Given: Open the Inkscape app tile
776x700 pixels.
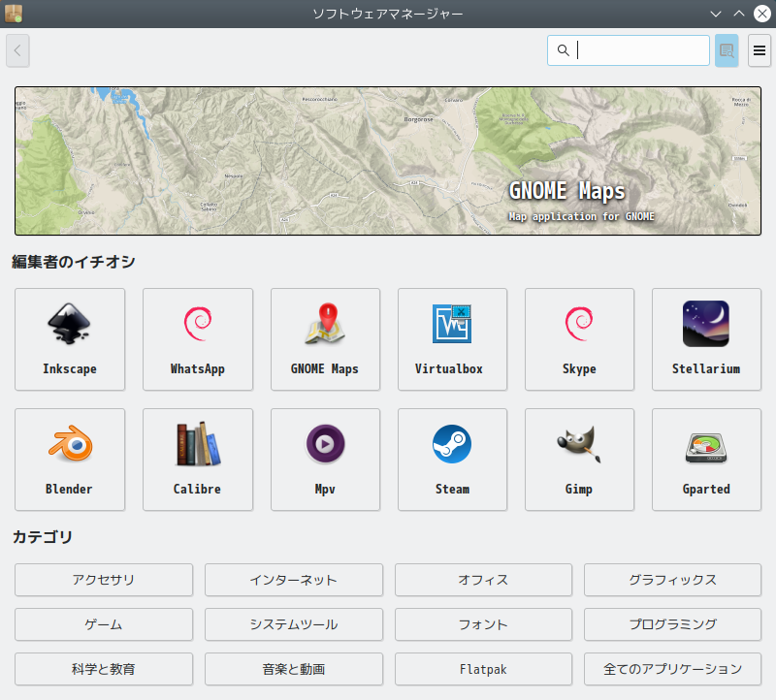Looking at the screenshot, I should click(x=70, y=339).
